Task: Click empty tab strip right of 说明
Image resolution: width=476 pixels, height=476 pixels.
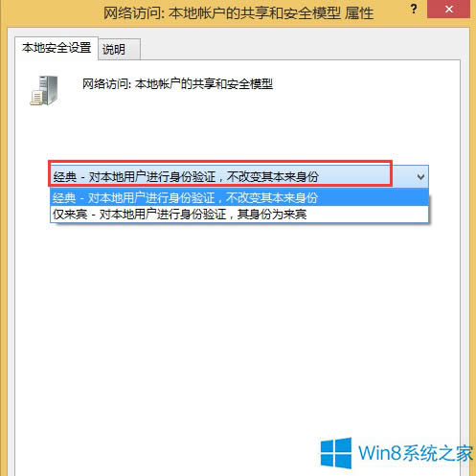Action: coord(300,49)
